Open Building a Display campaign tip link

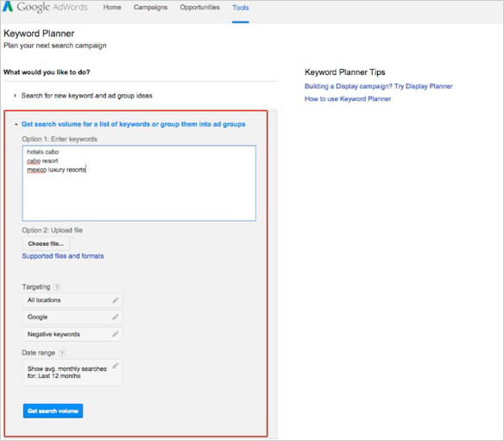coord(379,86)
